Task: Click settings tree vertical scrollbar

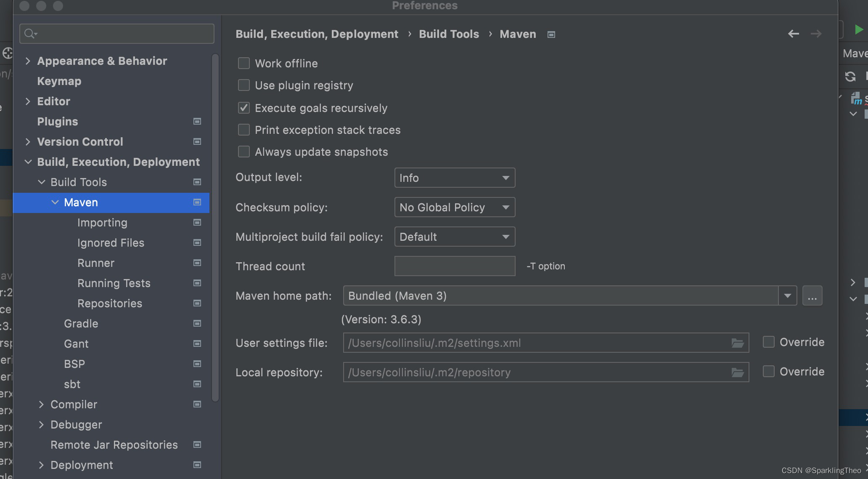Action: tap(215, 227)
